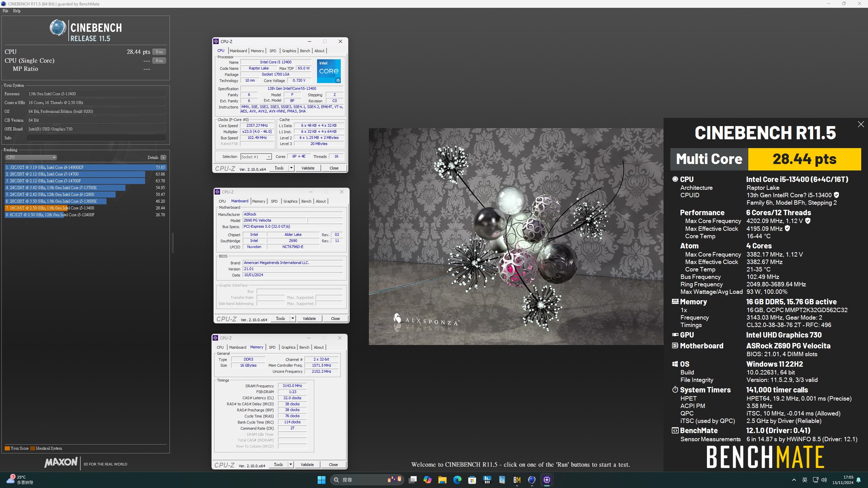Switch to Bench tab in top CPU-Z window
868x488 pixels.
pos(305,51)
